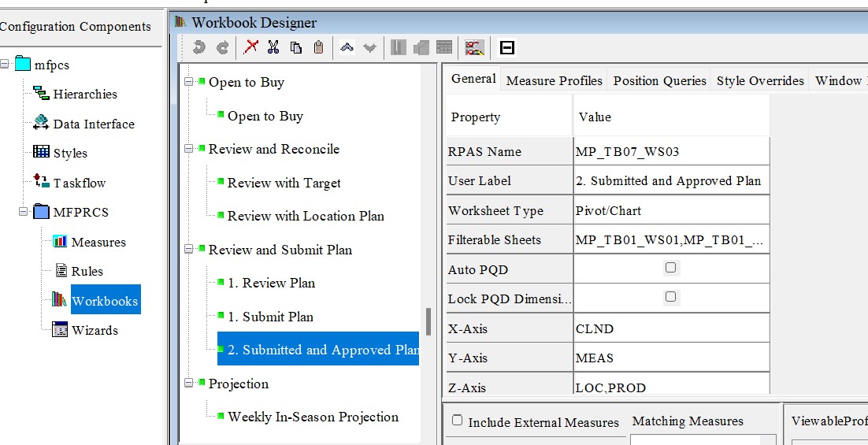Select 1. Review Plan worksheet
Image resolution: width=868 pixels, height=445 pixels.
271,283
